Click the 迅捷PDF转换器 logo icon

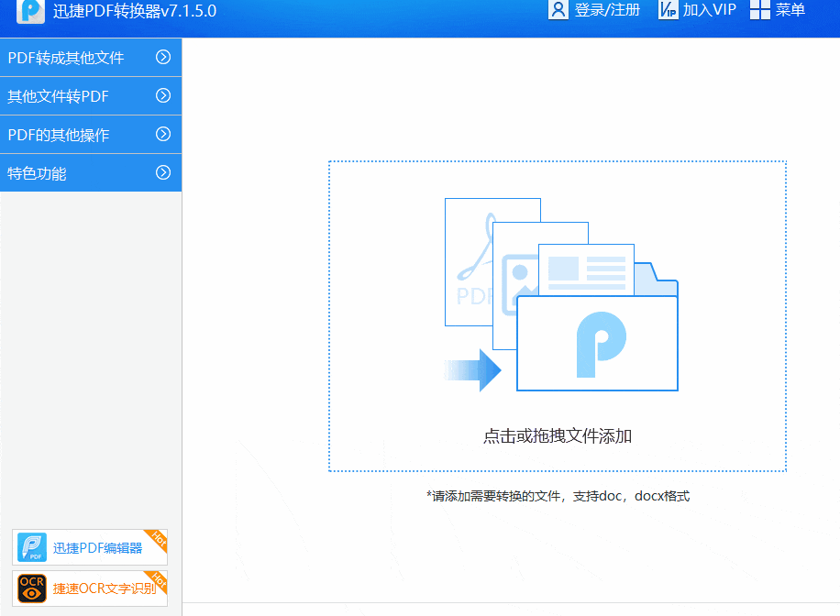click(x=30, y=11)
